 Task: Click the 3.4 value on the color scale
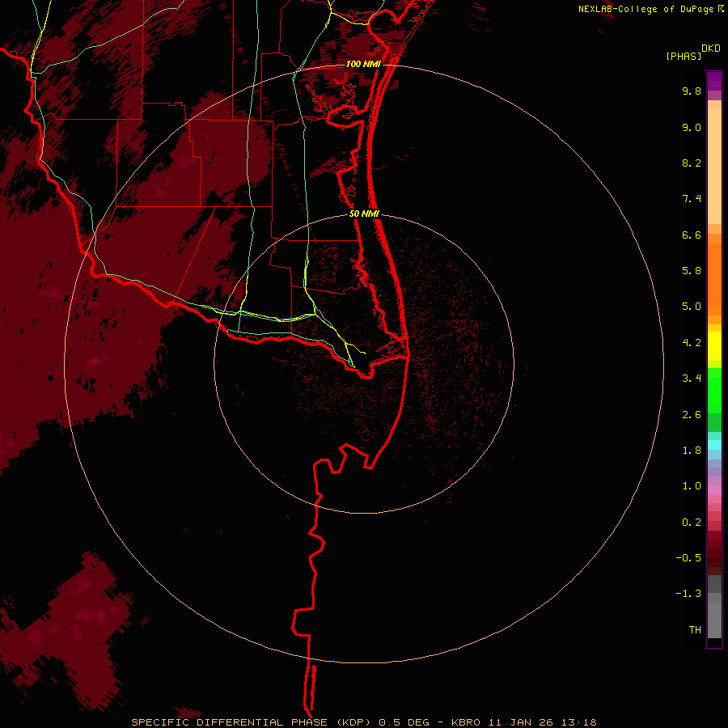692,379
